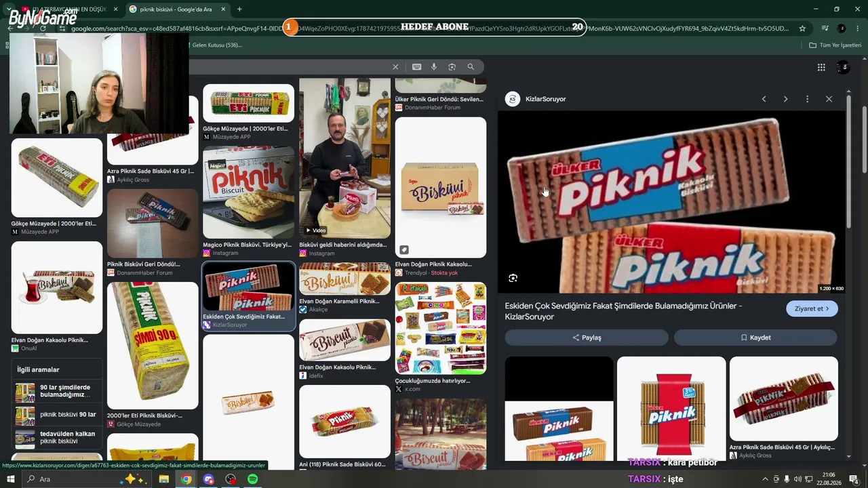Bookmark this page with the star icon
The height and width of the screenshot is (488, 868).
point(802,28)
